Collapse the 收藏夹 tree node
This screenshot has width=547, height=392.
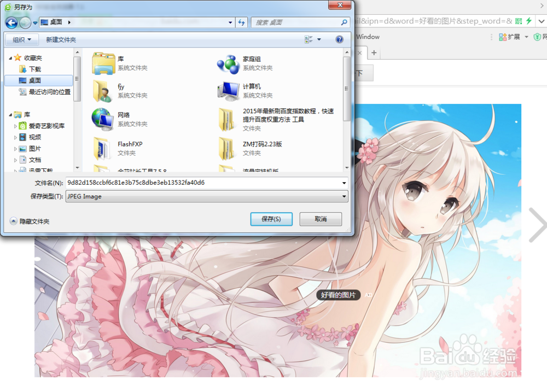pos(10,58)
